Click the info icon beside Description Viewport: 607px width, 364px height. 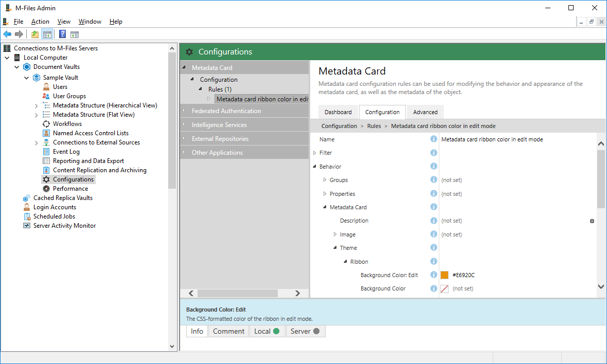[434, 221]
